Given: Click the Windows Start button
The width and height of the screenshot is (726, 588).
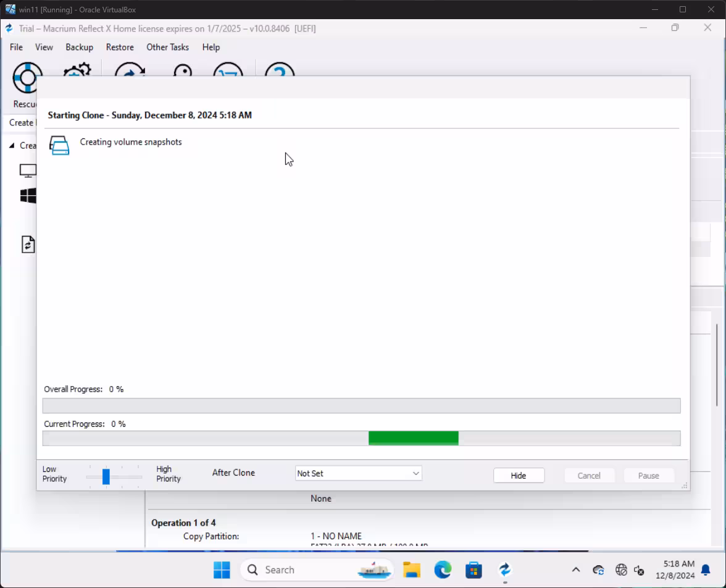Looking at the screenshot, I should pos(222,570).
